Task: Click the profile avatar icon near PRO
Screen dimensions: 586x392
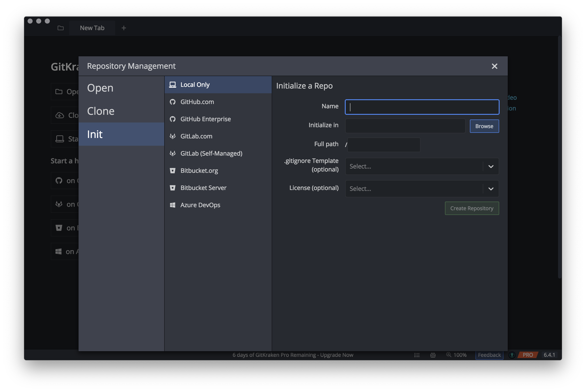Action: [512, 355]
